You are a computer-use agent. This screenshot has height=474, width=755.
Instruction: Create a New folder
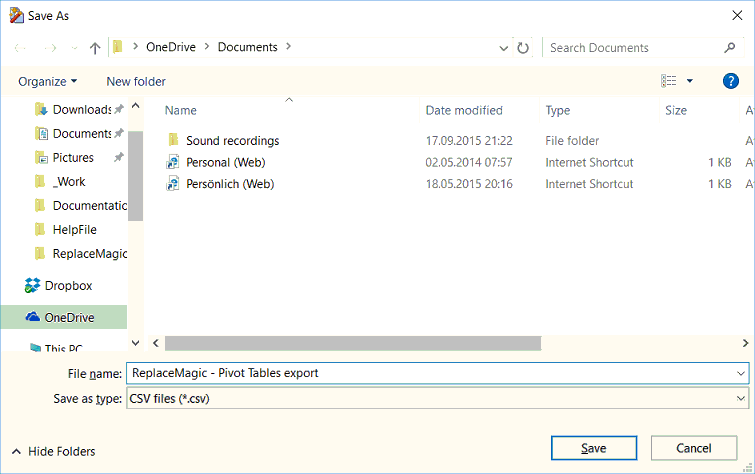coord(136,81)
